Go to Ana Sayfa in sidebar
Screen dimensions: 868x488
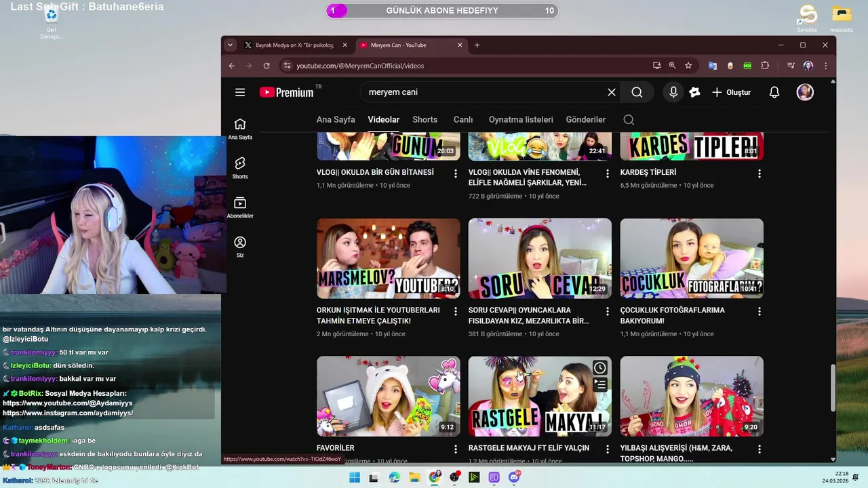pyautogui.click(x=240, y=129)
